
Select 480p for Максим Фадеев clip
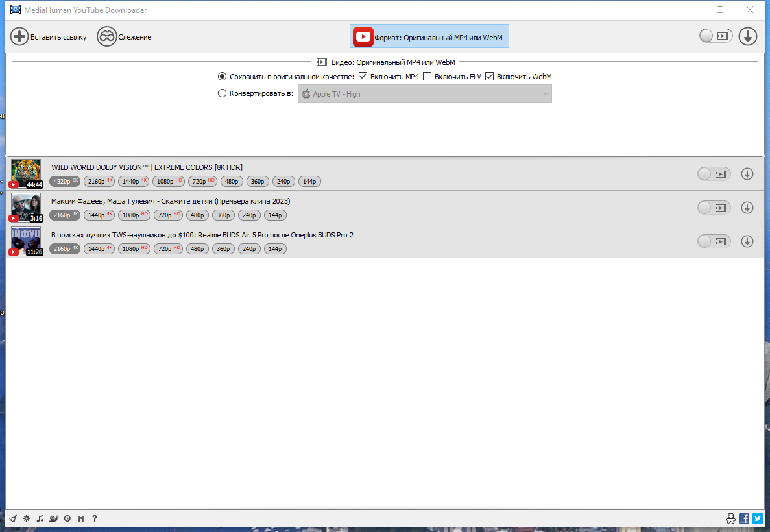click(x=197, y=215)
